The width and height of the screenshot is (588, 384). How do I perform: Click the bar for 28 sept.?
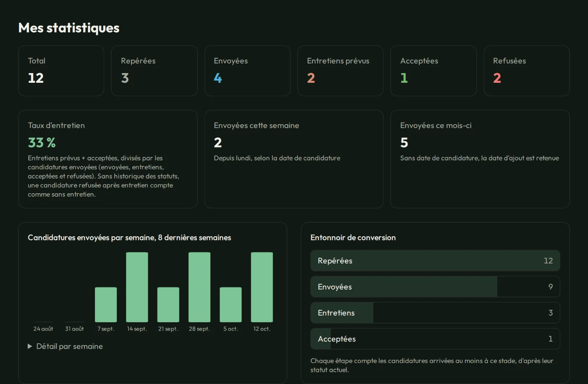click(199, 287)
